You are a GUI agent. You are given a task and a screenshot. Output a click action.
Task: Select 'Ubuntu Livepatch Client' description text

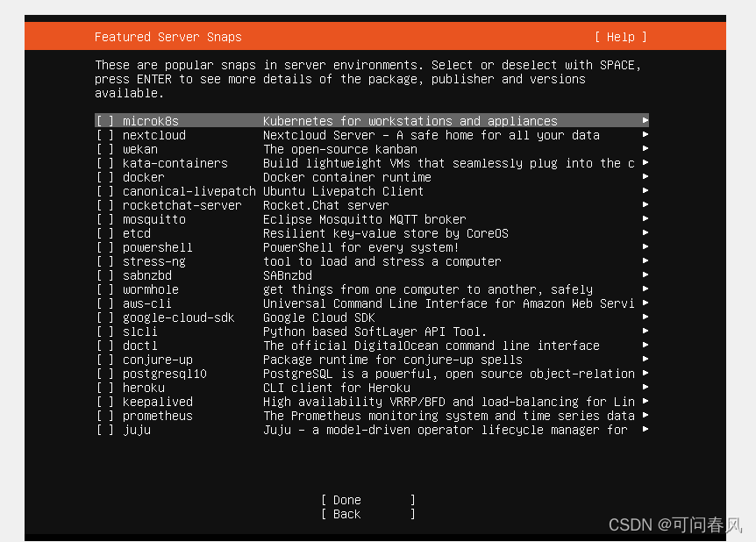[x=343, y=191]
